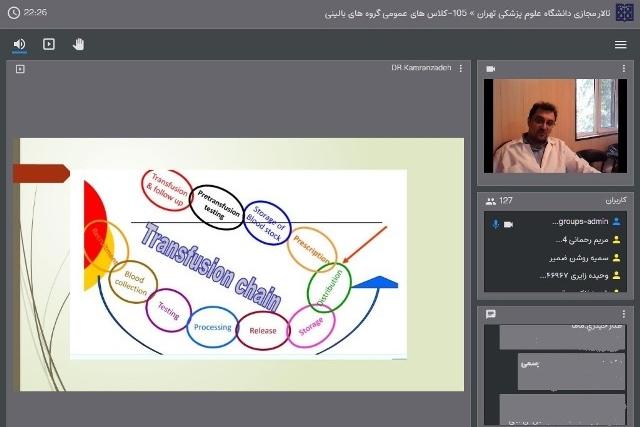Click the media play square icon in toolbar

pyautogui.click(x=49, y=44)
